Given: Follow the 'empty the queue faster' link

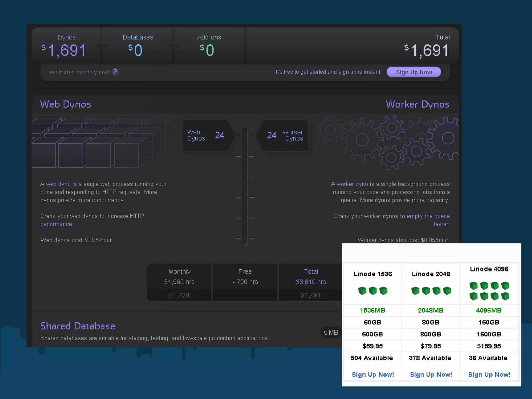Looking at the screenshot, I should pos(428,216).
